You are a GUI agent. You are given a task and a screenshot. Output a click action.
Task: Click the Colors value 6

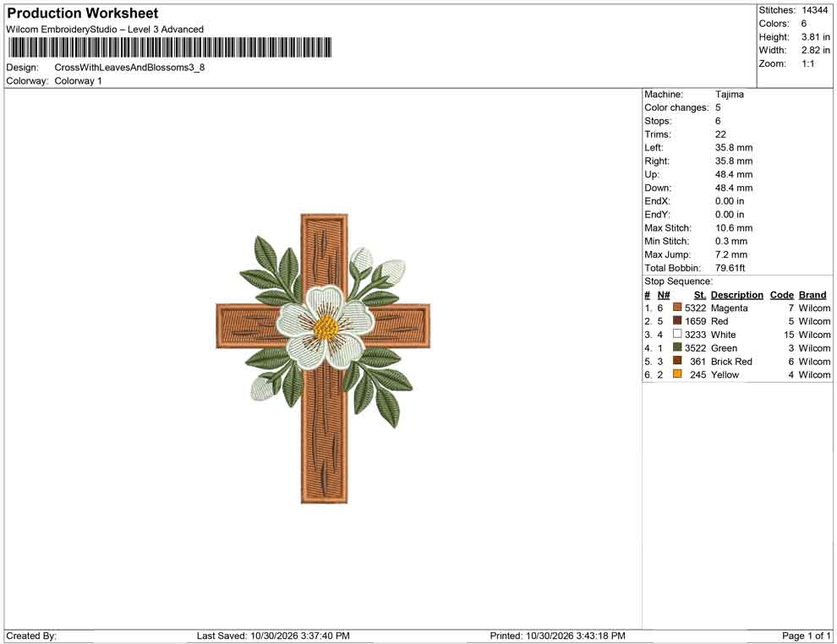click(804, 24)
